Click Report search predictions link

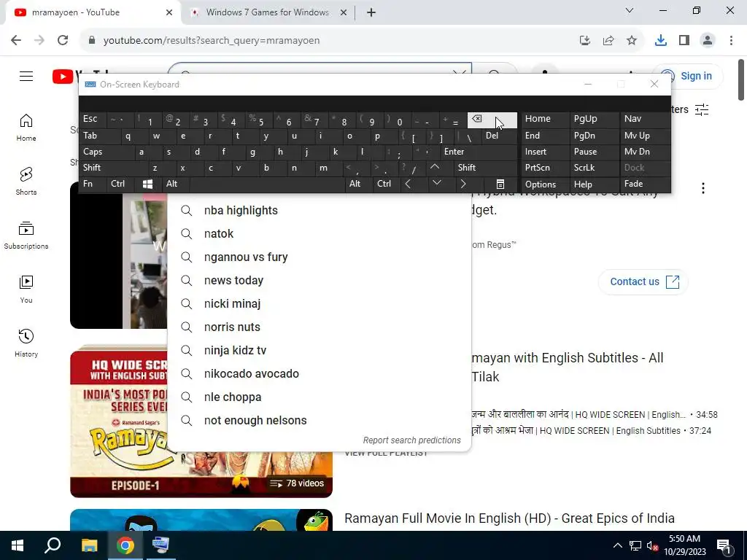click(412, 440)
